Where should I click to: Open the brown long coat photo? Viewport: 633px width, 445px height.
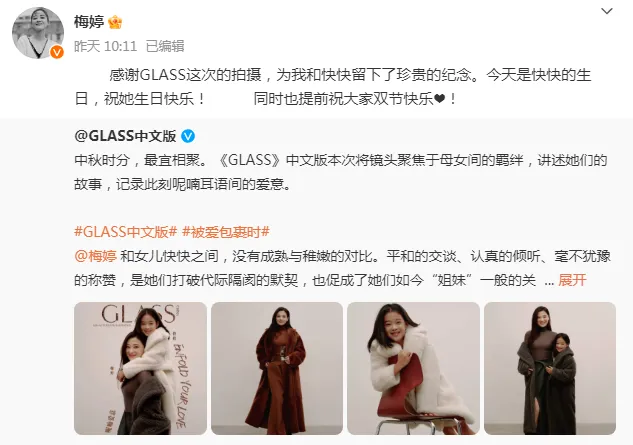277,368
